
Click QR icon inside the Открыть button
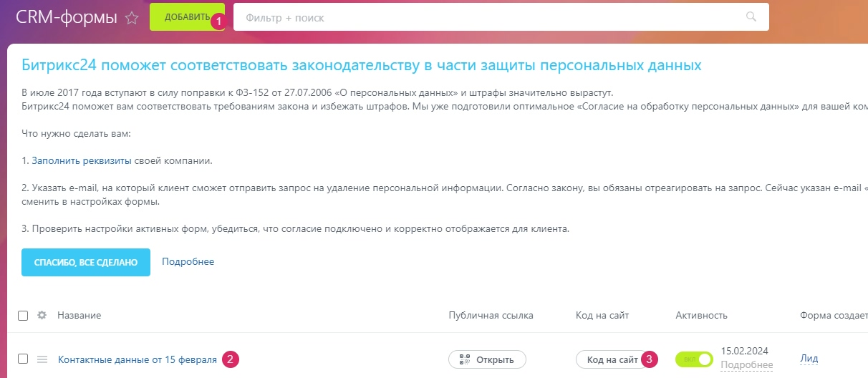[x=464, y=359]
